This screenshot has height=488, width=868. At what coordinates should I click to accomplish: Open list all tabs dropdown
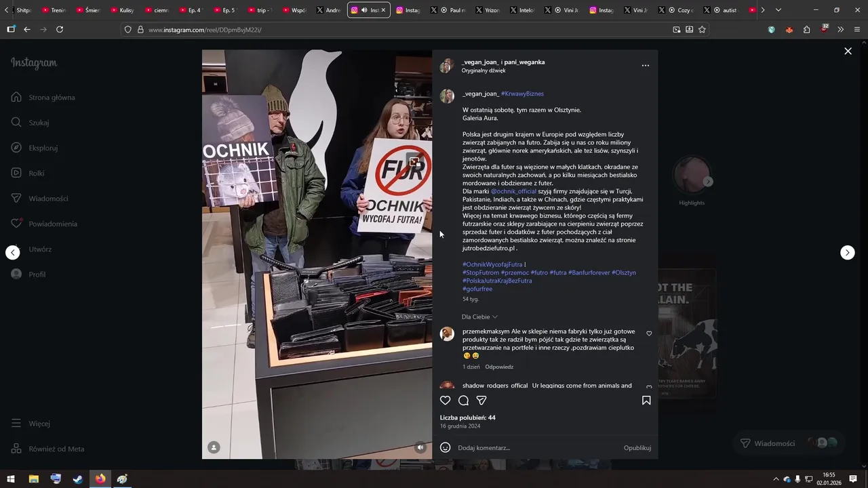(778, 10)
